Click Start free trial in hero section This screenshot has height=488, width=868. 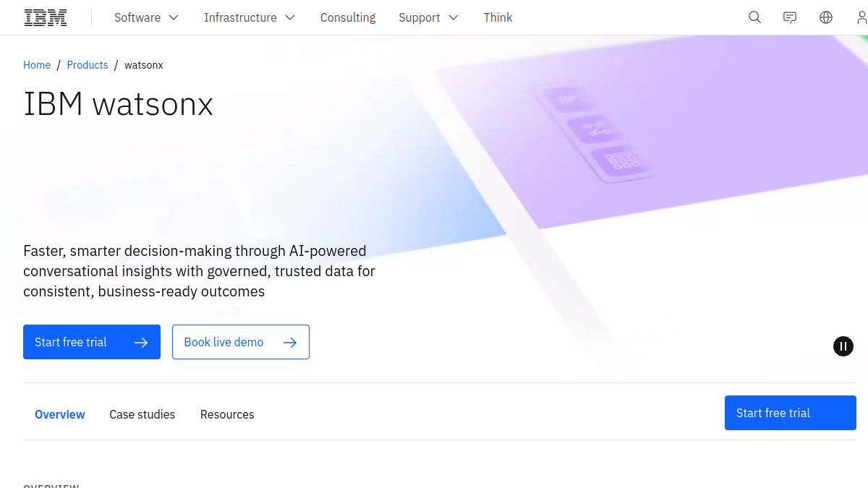[92, 342]
